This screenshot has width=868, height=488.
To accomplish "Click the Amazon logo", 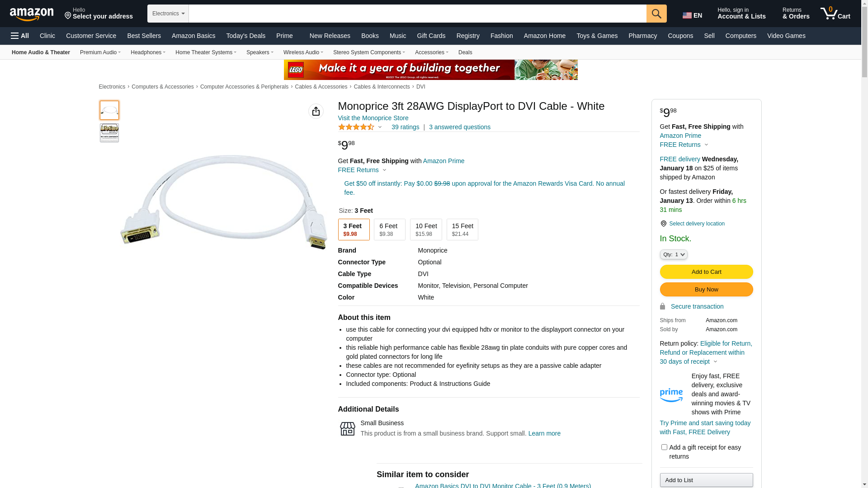I will coord(32,14).
